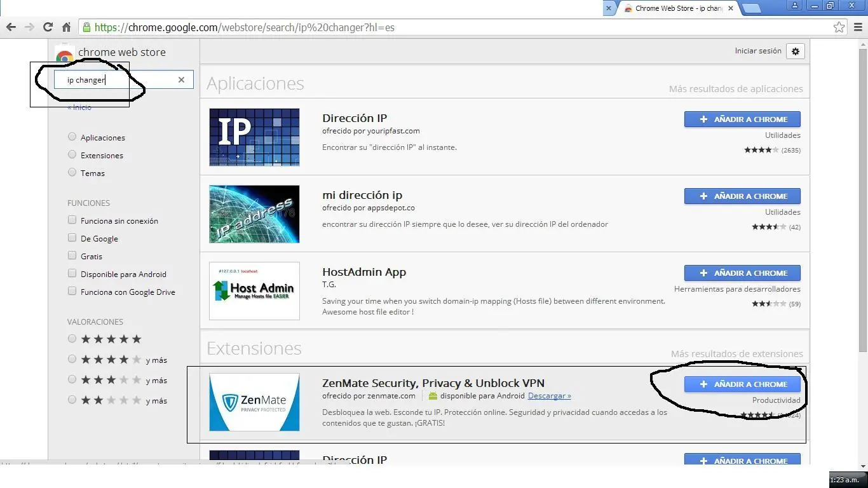Select the Aplicaciones filter
The width and height of the screenshot is (868, 488).
click(x=72, y=137)
